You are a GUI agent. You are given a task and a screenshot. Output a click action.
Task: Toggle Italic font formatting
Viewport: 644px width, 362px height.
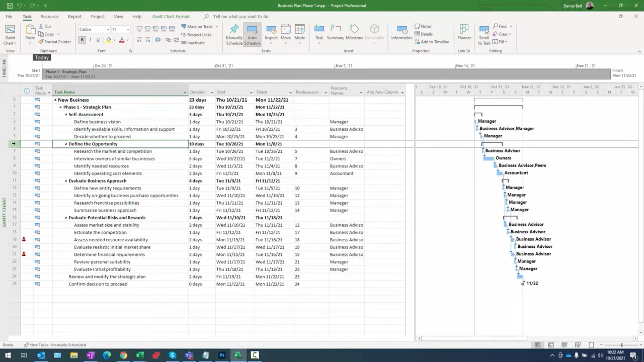coord(90,40)
